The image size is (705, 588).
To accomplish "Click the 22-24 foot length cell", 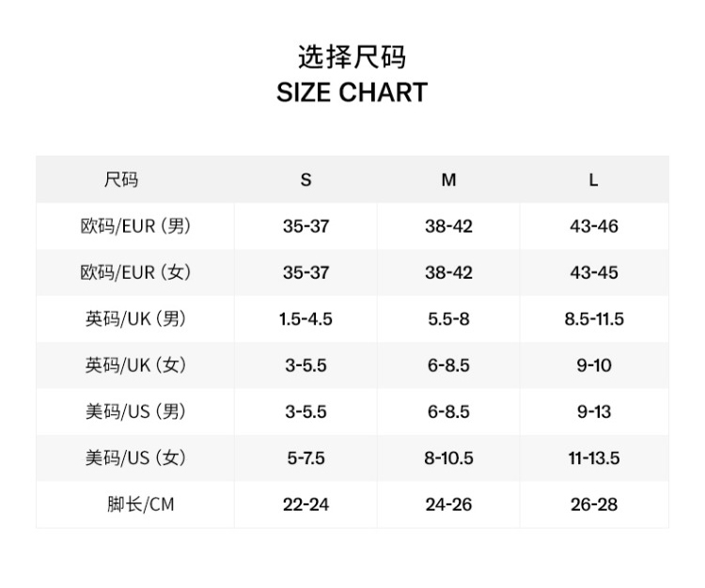I will [305, 504].
